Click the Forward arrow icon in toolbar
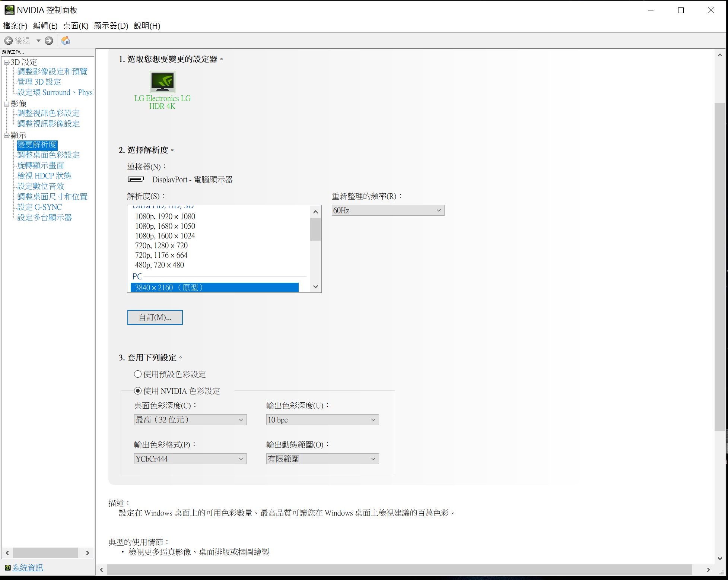 point(49,41)
